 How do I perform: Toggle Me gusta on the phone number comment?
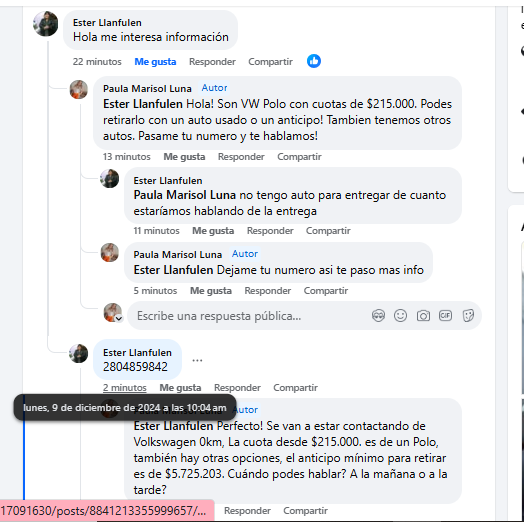pos(180,388)
